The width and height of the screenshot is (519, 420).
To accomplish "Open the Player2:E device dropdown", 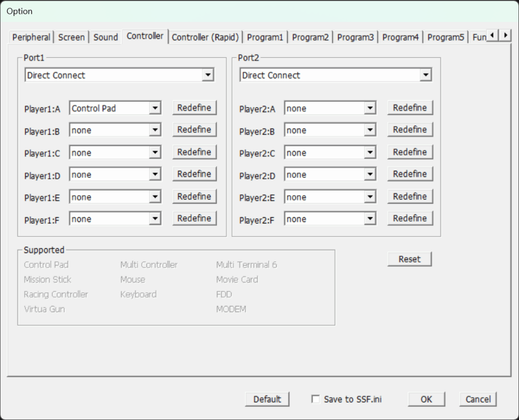I will click(x=369, y=197).
